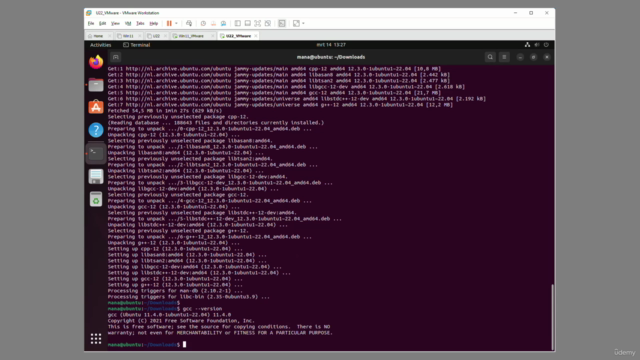
Task: Revert the VM to its previous snapshot
Action: click(x=213, y=23)
